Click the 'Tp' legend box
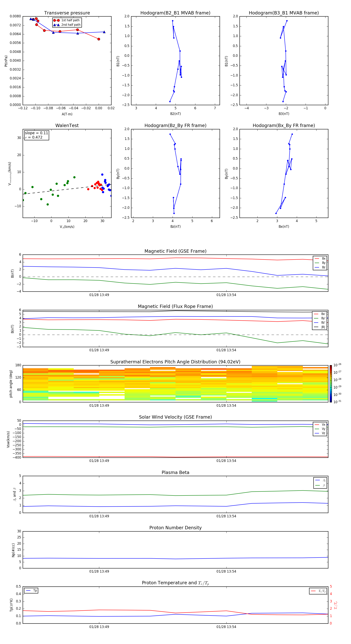 coord(31,591)
